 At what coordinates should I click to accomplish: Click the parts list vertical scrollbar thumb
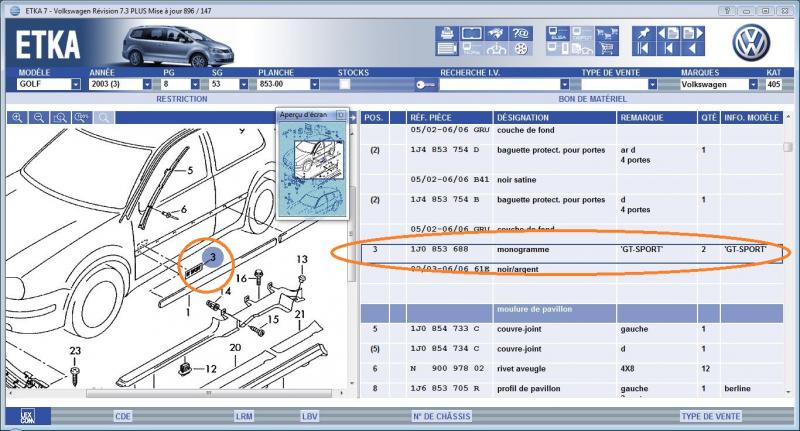(x=788, y=147)
